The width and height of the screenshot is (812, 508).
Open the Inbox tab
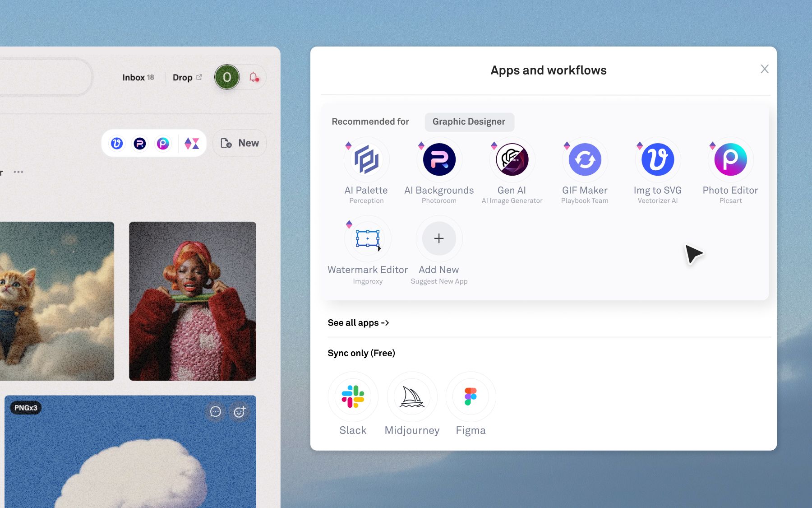click(x=138, y=78)
